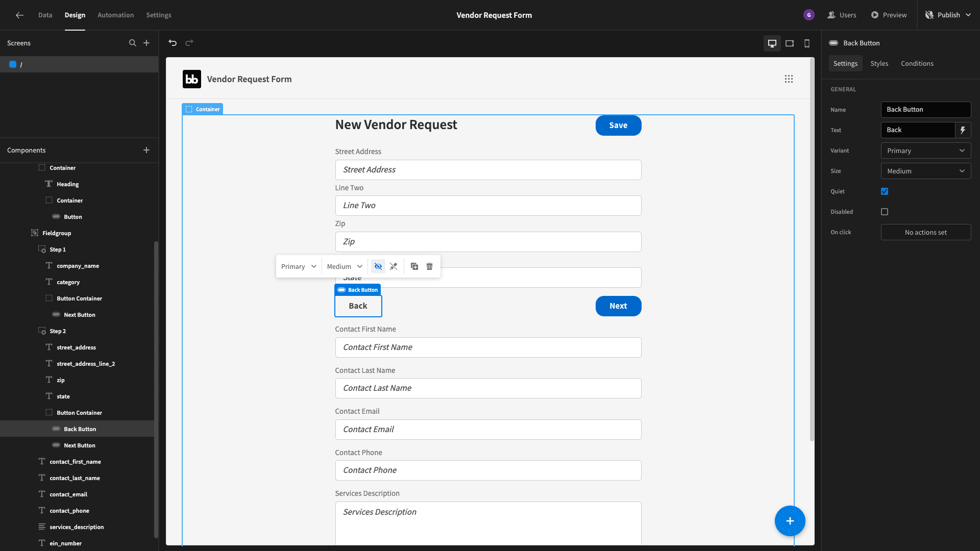980x551 pixels.
Task: Open the Data tab
Action: click(x=45, y=15)
